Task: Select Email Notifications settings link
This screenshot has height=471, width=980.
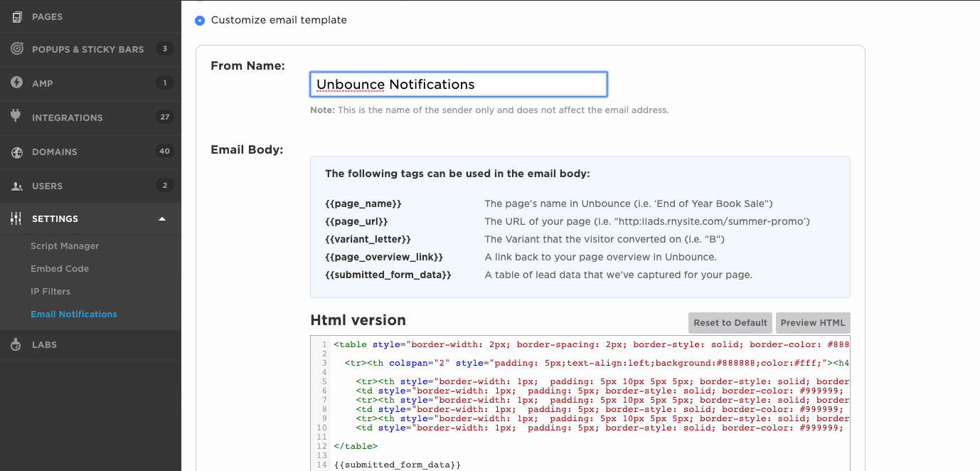Action: [74, 314]
